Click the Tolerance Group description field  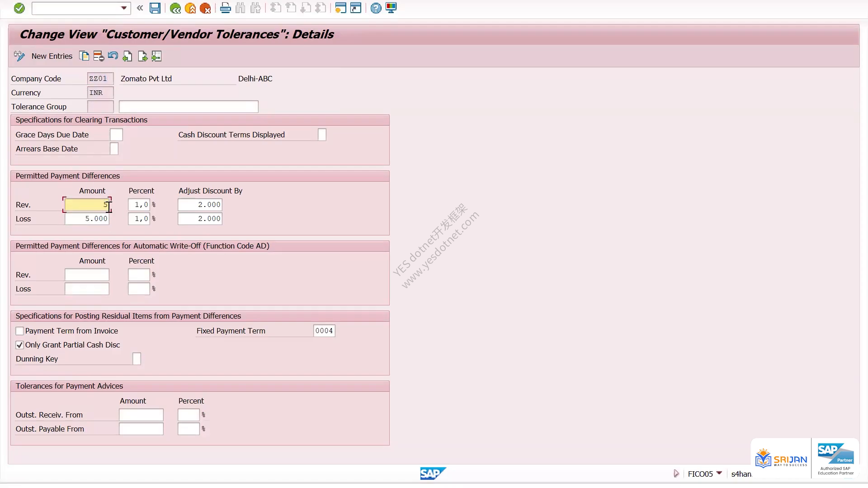(x=189, y=107)
